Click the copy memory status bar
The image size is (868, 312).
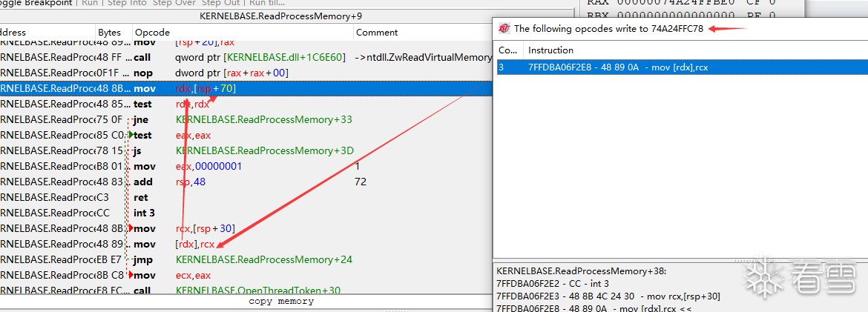[x=281, y=302]
